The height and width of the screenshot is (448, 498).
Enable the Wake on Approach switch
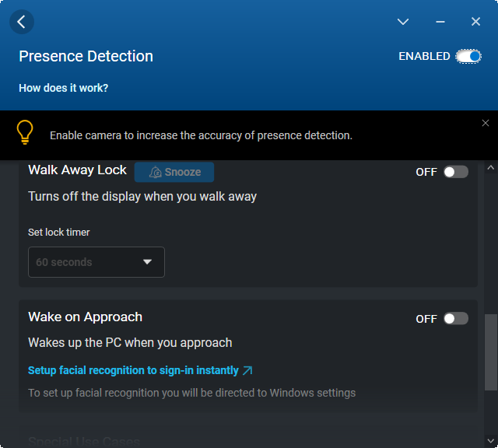[x=456, y=318]
